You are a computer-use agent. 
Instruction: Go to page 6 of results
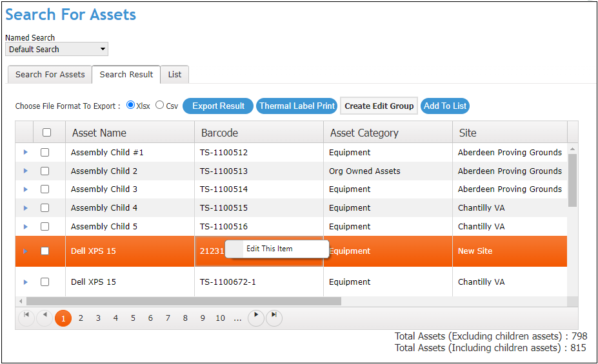(151, 318)
